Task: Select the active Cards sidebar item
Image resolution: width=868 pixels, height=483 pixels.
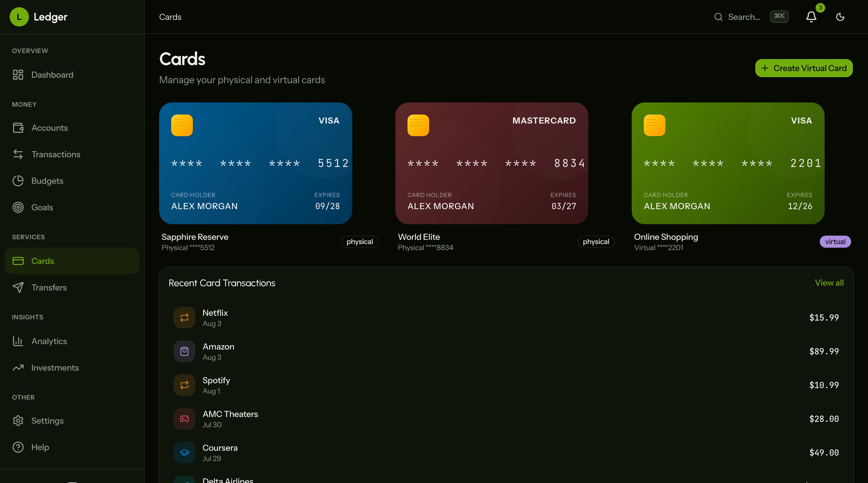Action: 72,261
